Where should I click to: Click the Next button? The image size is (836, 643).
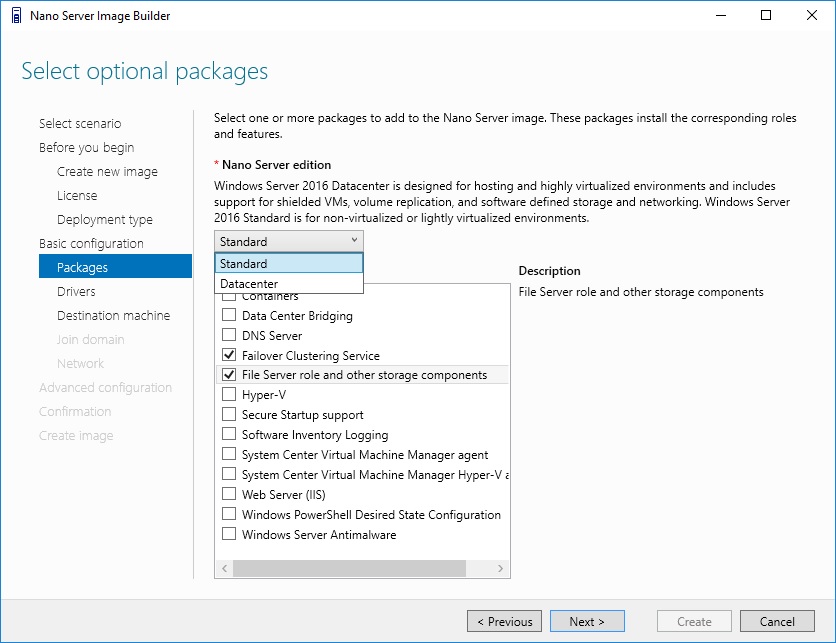[587, 621]
